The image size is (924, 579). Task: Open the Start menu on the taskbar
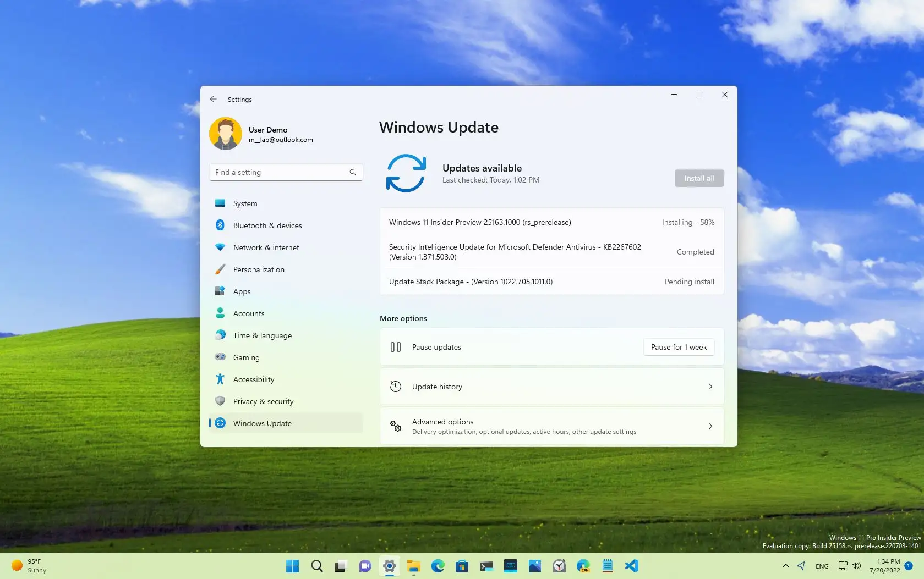click(293, 566)
